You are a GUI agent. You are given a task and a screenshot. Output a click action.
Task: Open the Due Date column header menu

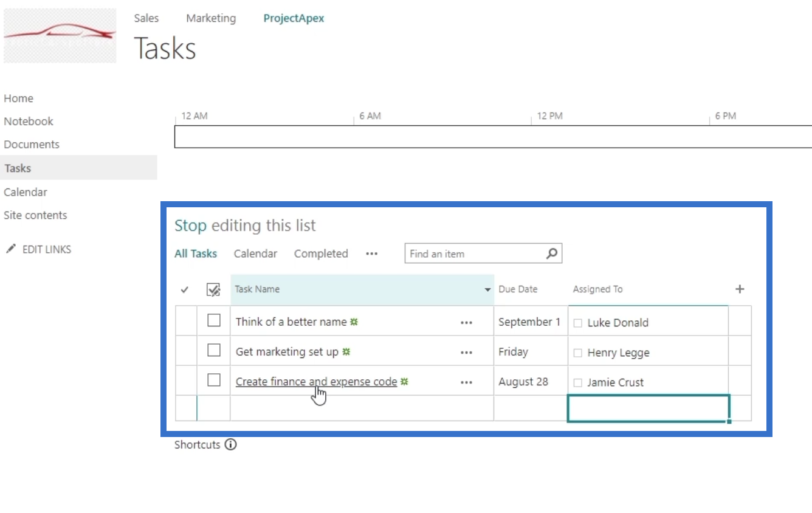coord(518,289)
